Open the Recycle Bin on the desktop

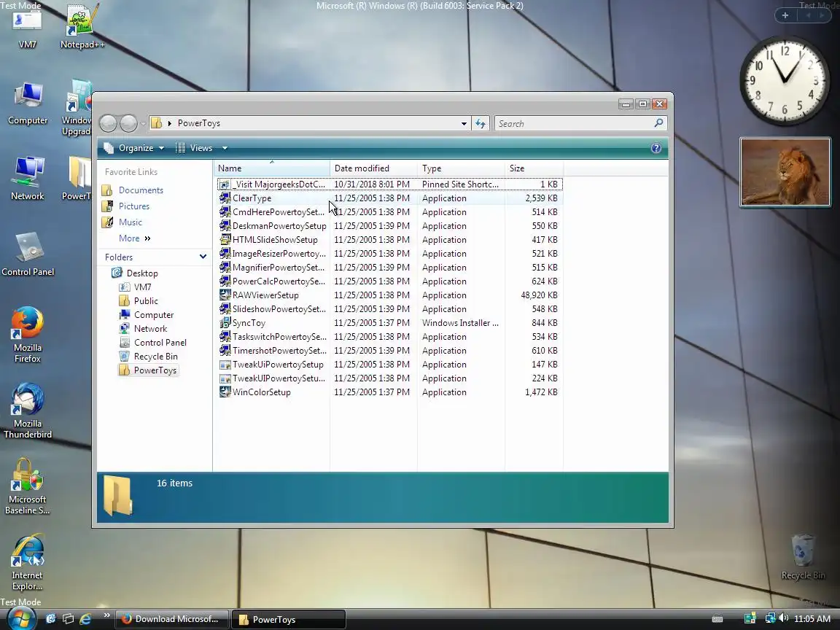tap(803, 557)
